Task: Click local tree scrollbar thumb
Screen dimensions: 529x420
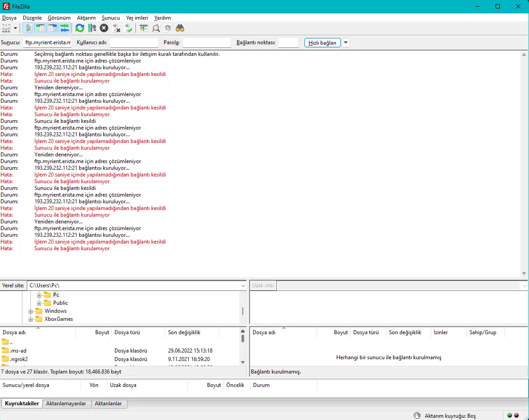Action: 242,311
